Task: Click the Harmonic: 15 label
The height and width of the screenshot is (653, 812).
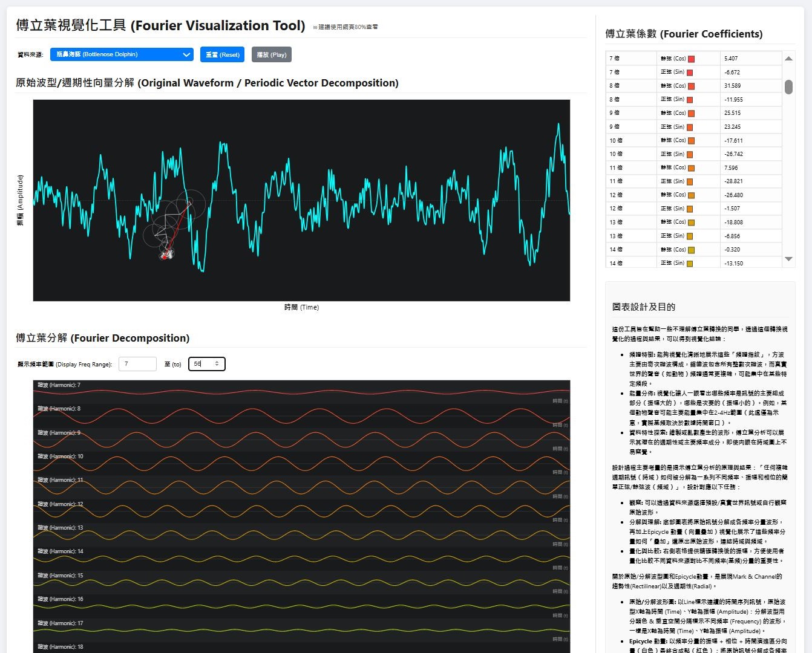Action: pyautogui.click(x=61, y=576)
